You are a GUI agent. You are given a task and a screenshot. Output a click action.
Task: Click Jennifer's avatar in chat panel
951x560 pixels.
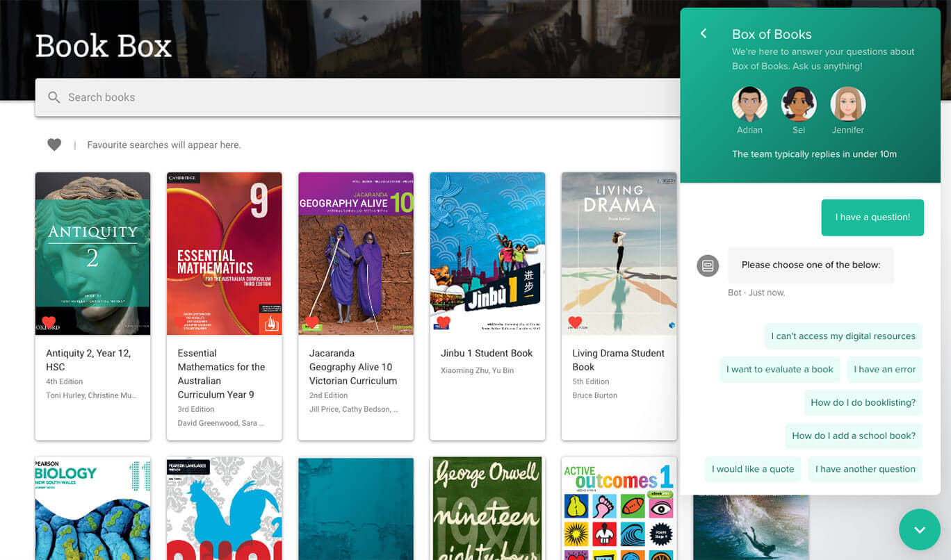pos(848,104)
